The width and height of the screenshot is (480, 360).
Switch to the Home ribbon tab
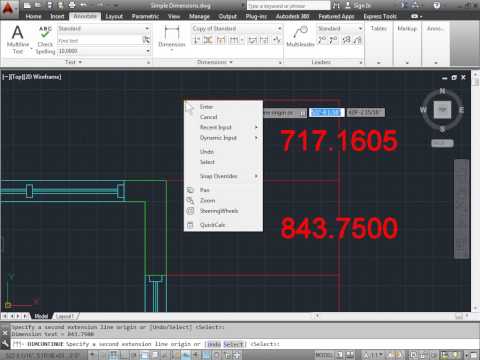33,16
